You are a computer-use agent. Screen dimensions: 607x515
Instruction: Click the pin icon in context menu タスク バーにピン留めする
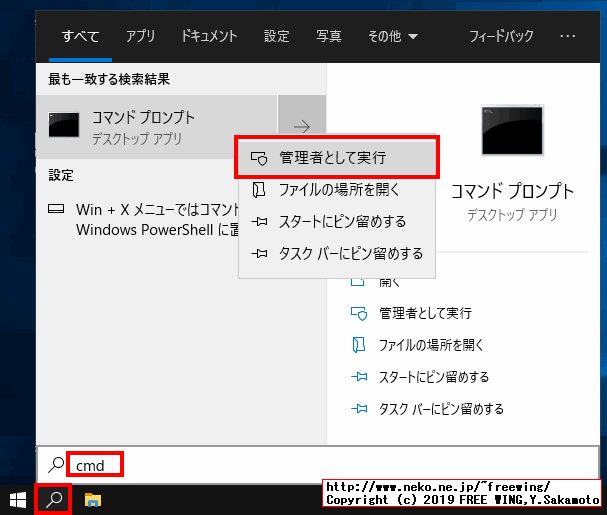pos(259,254)
